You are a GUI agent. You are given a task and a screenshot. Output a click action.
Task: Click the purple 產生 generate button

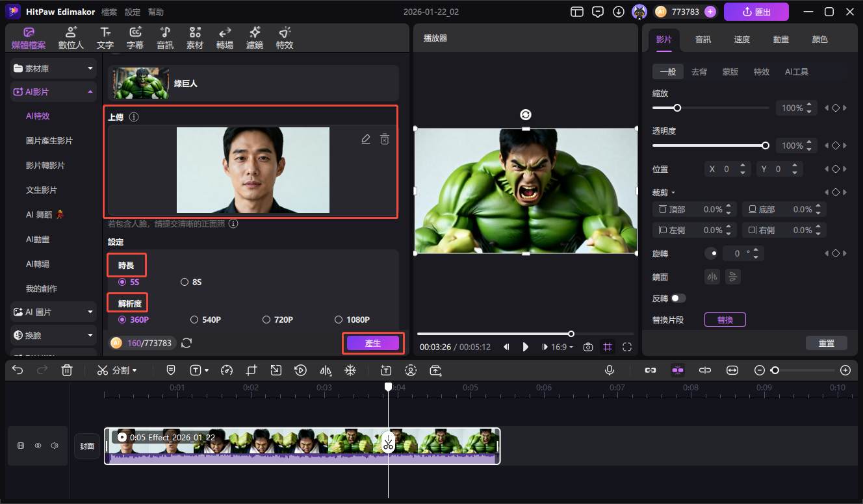(x=372, y=343)
